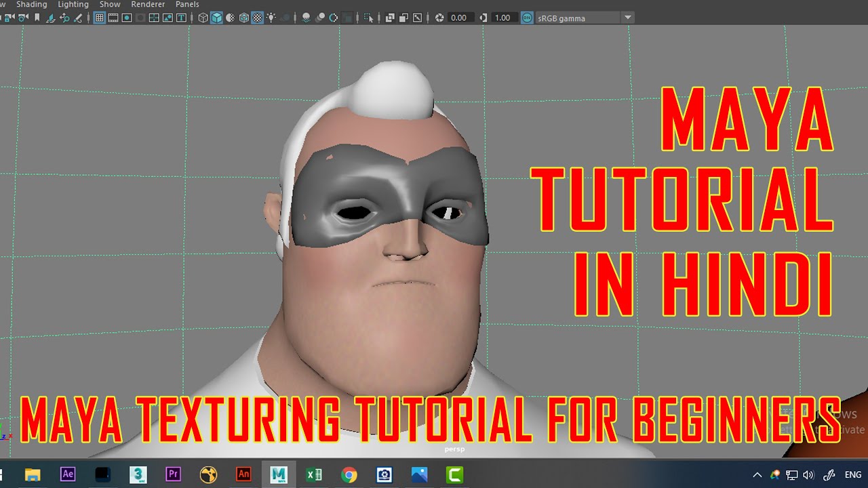Click the ENG language indicator
Screen dimensions: 868x488
coord(852,474)
